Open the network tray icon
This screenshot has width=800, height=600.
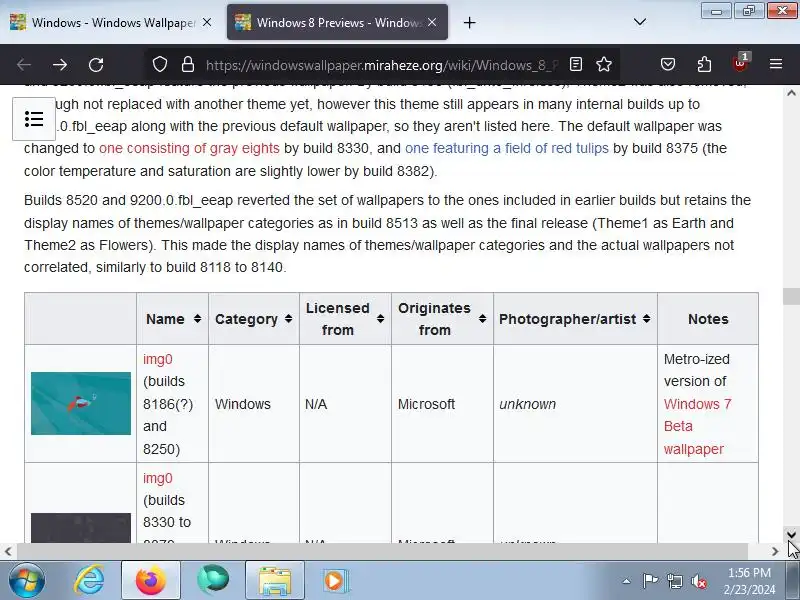tap(674, 581)
